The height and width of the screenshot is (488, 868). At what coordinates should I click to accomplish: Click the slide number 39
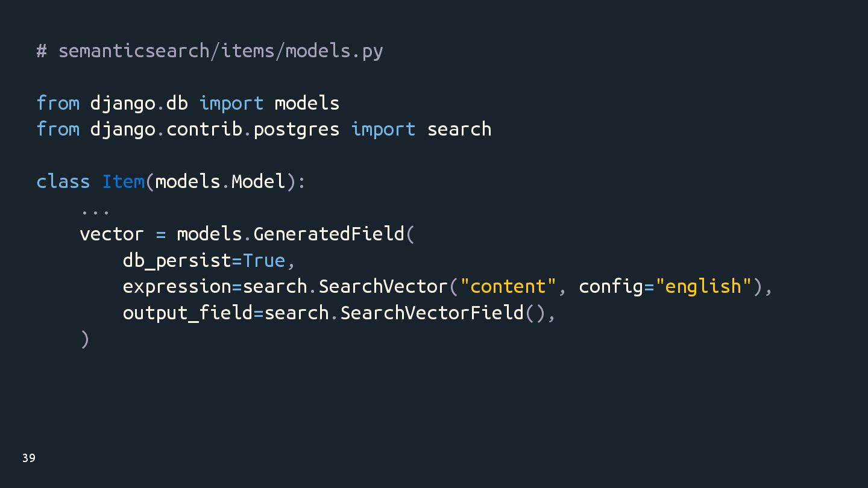(29, 458)
